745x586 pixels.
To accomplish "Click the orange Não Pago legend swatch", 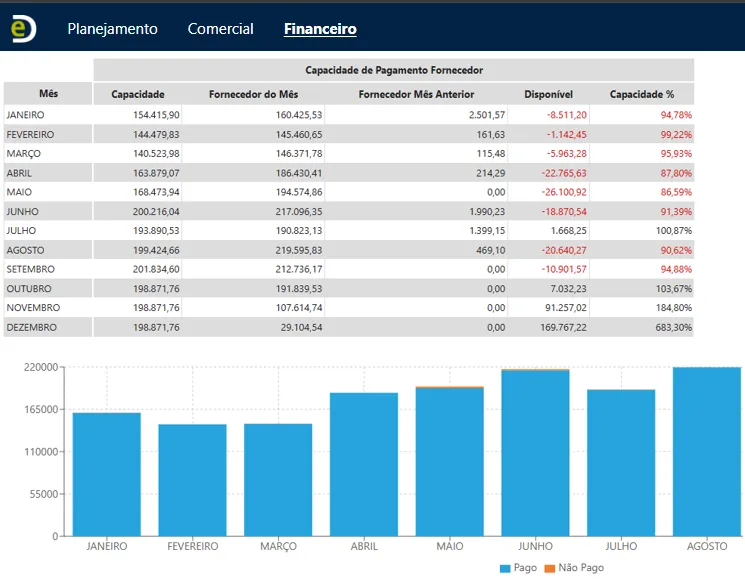I will 550,568.
